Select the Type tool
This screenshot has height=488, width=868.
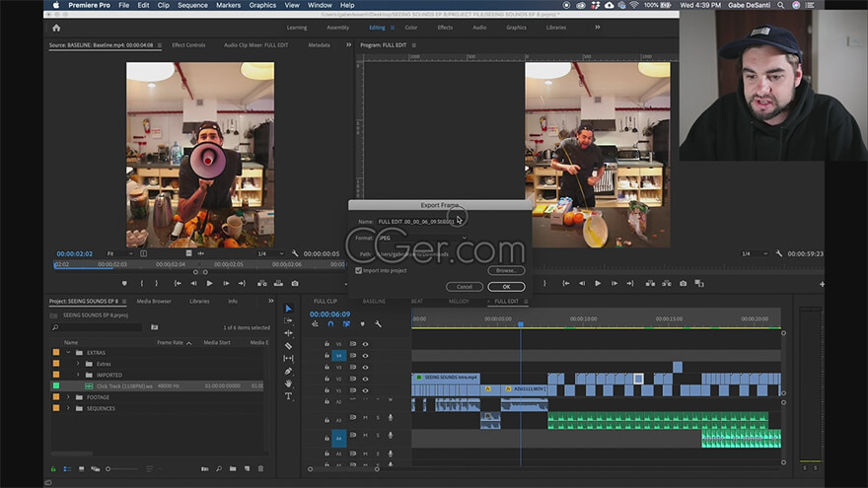click(x=288, y=396)
